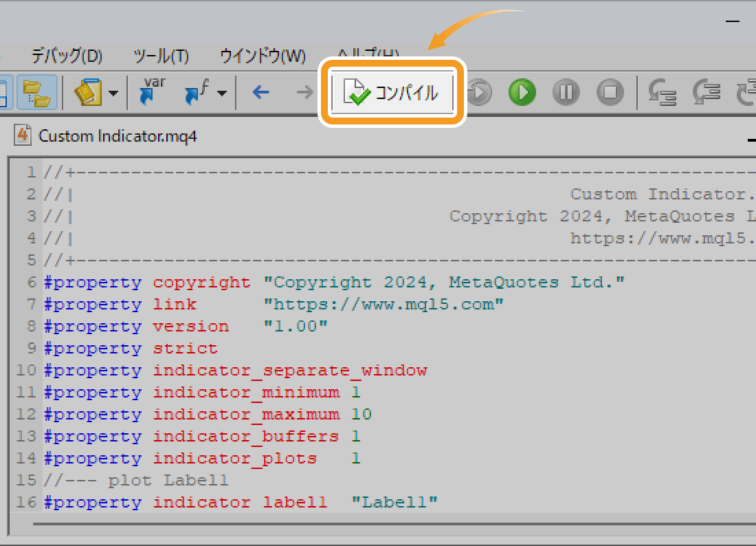Toggle the Navigator panel folder icon
The width and height of the screenshot is (756, 546).
point(37,93)
